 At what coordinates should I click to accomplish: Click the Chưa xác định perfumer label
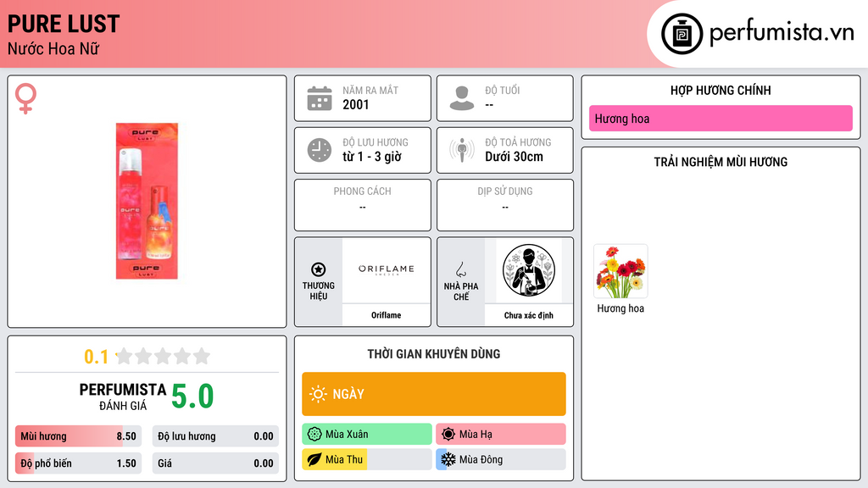tap(529, 315)
